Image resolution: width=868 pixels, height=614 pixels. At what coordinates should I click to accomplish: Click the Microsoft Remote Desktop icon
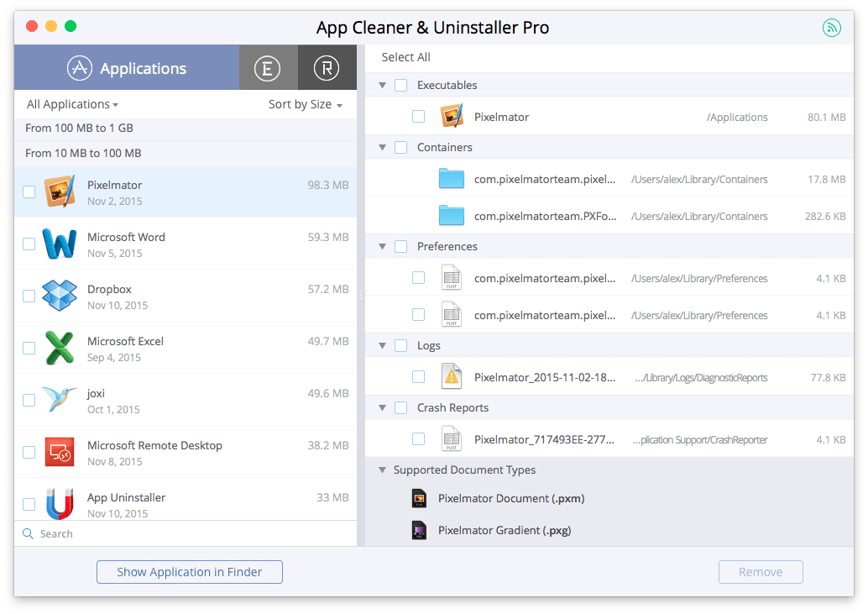point(60,452)
